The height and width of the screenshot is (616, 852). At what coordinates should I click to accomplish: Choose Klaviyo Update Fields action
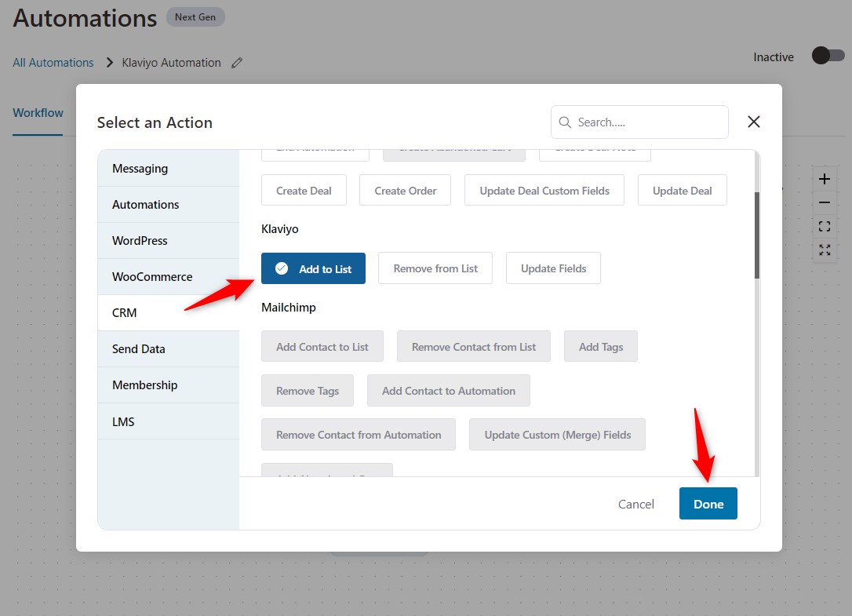point(553,268)
